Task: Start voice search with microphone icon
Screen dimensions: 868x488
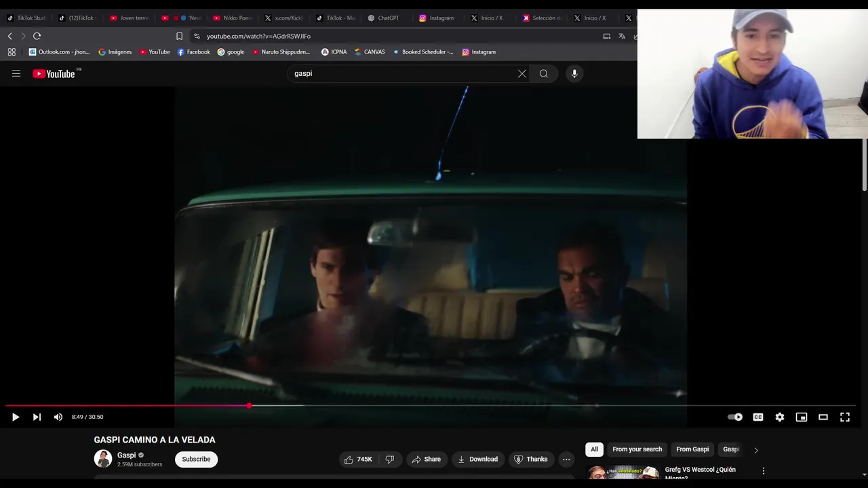Action: tap(574, 74)
